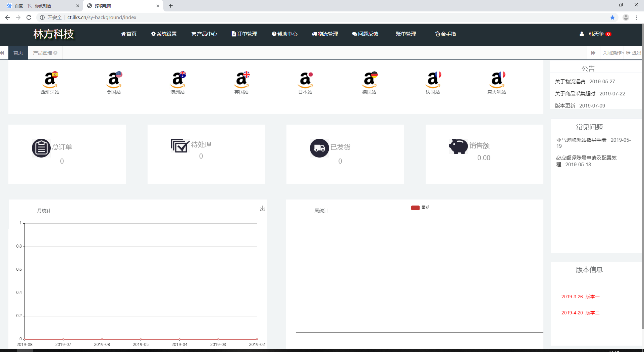Open the 账单管理 menu

tap(406, 34)
